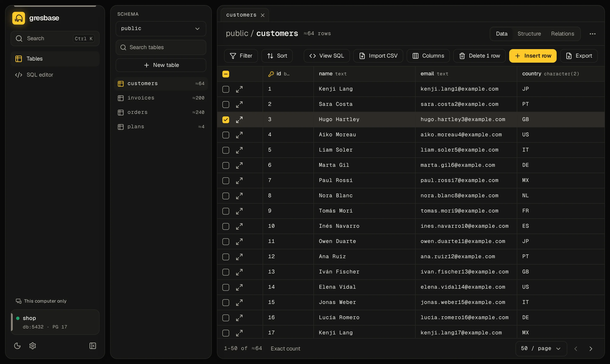Expand row for Kenji Lang id 1
Image resolution: width=610 pixels, height=364 pixels.
tap(239, 89)
